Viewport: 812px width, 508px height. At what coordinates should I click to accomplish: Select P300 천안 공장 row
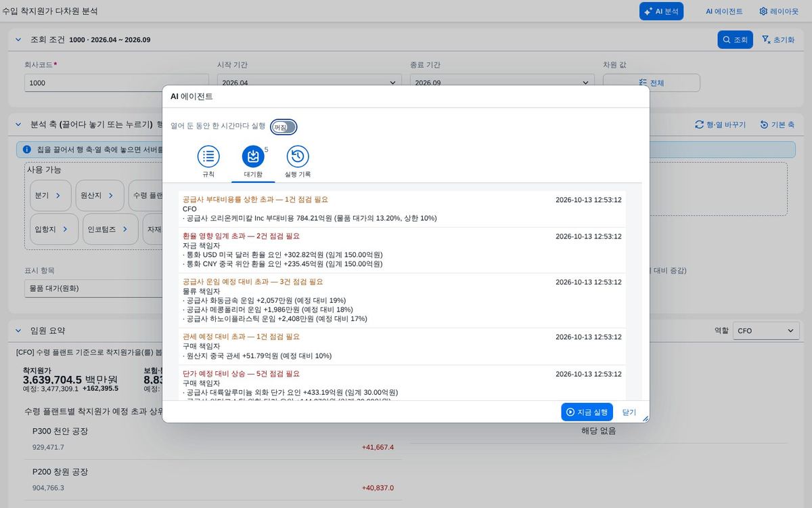click(x=212, y=439)
